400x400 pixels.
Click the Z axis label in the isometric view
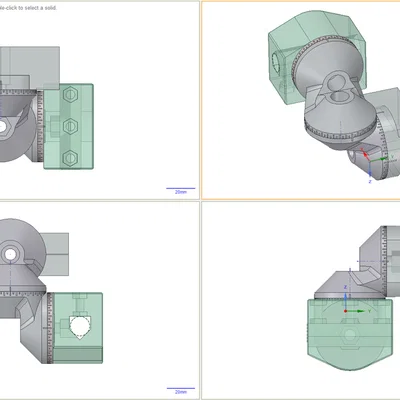point(370,182)
